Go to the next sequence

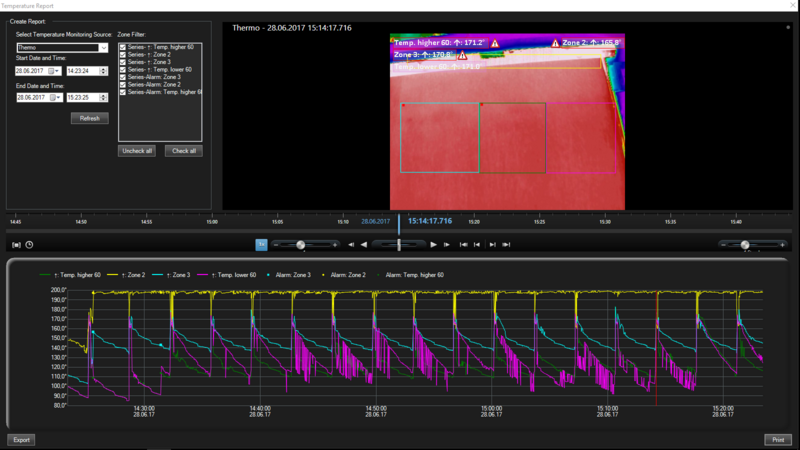(492, 245)
